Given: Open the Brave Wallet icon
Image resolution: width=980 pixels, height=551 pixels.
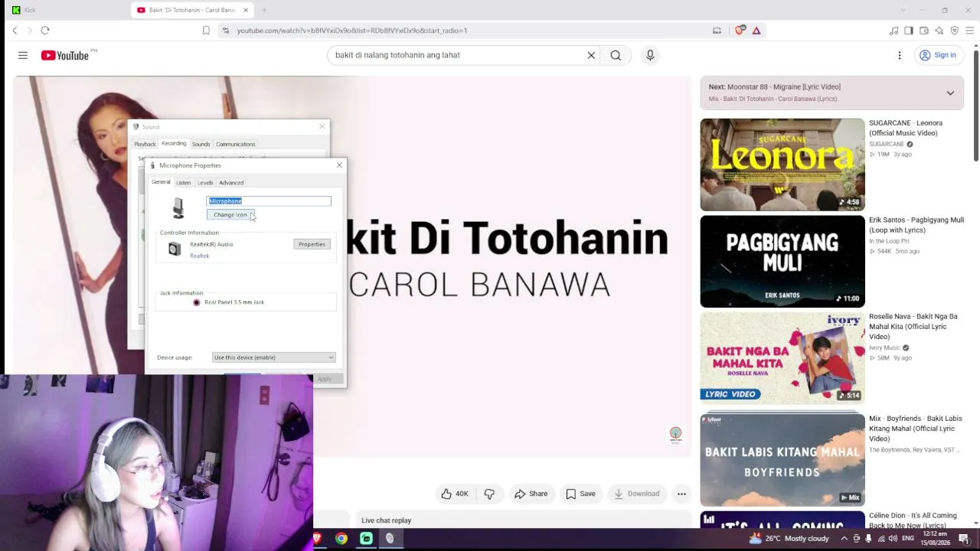Looking at the screenshot, I should (924, 31).
